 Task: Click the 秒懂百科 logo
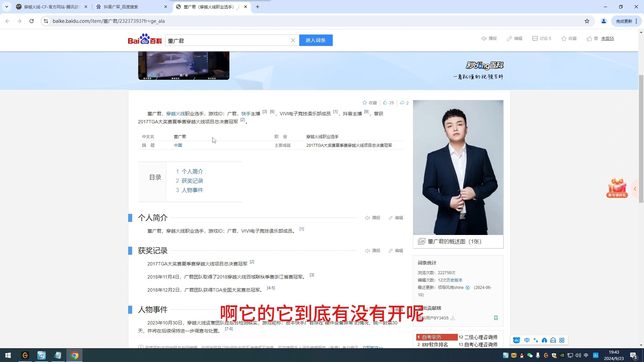tap(485, 65)
